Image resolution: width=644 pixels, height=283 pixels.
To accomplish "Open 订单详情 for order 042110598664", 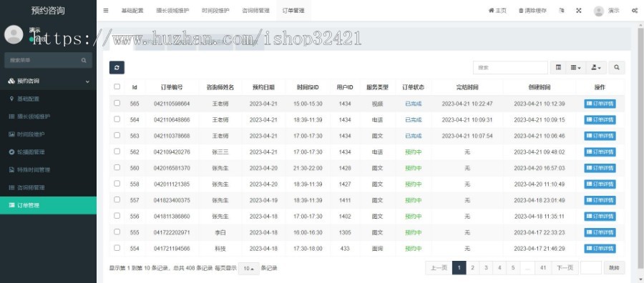I will 600,104.
